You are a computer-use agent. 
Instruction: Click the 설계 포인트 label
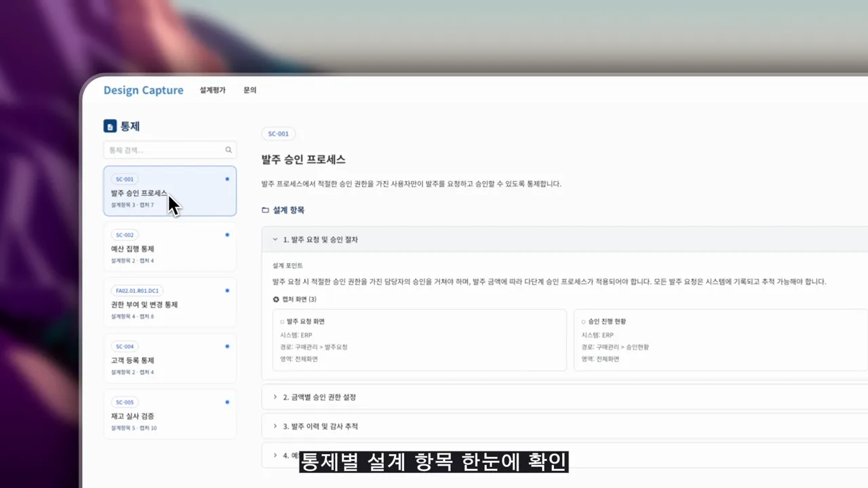288,266
